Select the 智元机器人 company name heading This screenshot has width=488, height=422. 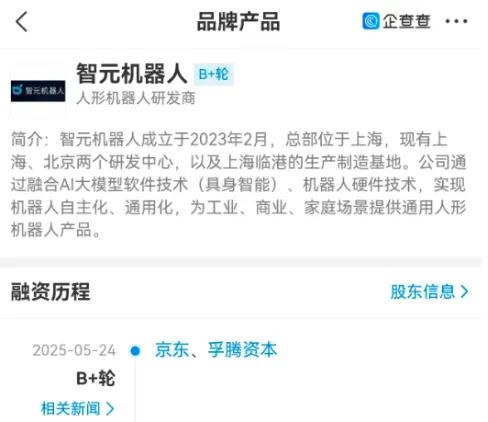coord(132,74)
